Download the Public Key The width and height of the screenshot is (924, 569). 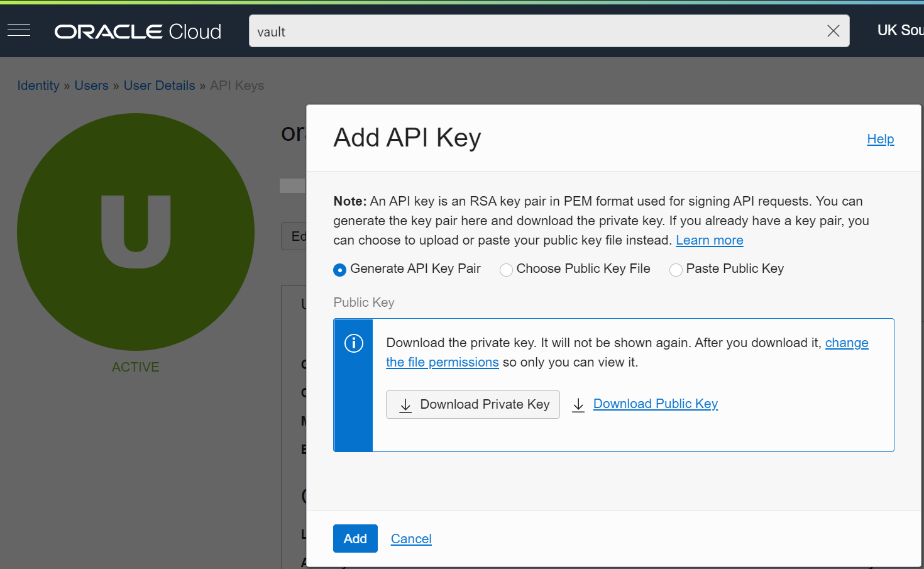[x=656, y=403]
